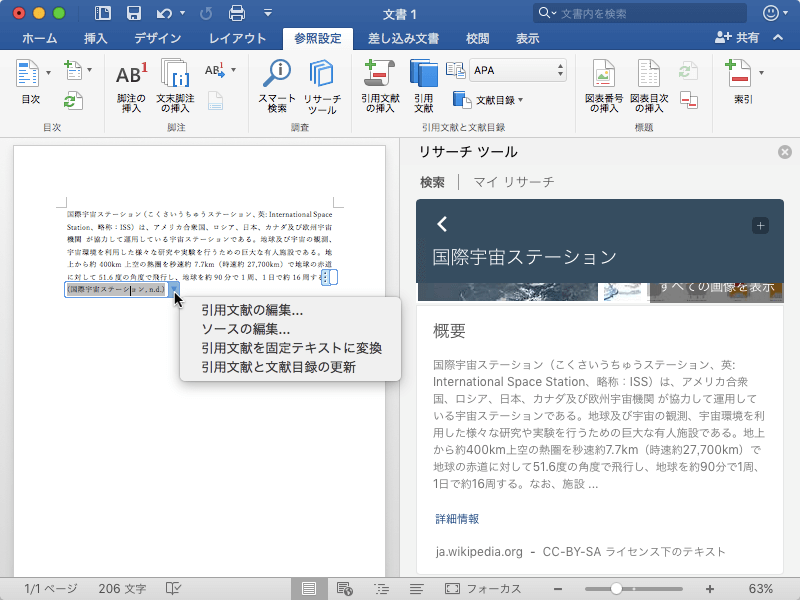This screenshot has height=600, width=800.
Task: Open the undo history dropdown arrow
Action: point(182,14)
